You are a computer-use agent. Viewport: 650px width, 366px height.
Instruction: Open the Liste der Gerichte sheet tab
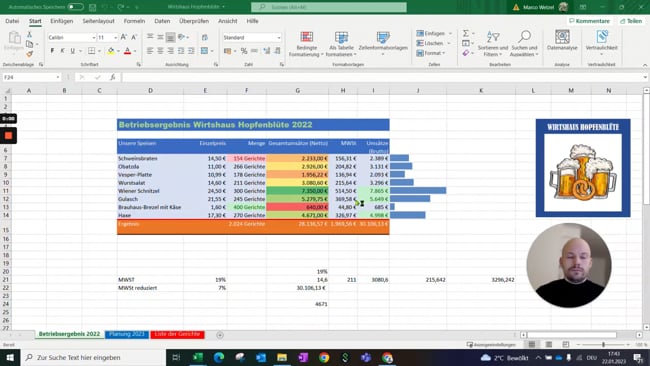point(177,334)
